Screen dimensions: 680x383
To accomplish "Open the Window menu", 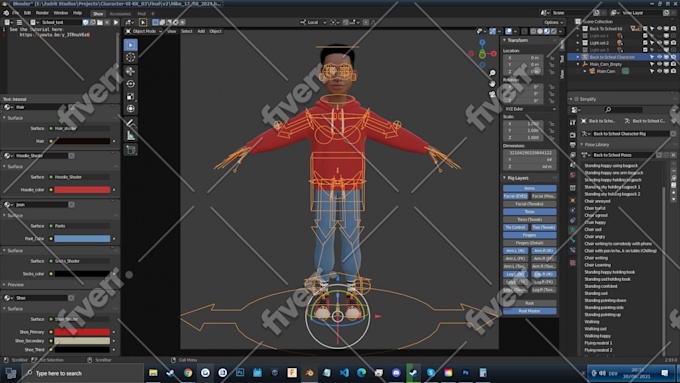I will point(60,13).
